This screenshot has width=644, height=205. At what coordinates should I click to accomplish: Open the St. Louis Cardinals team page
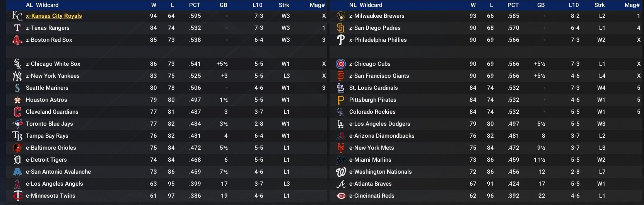(373, 88)
